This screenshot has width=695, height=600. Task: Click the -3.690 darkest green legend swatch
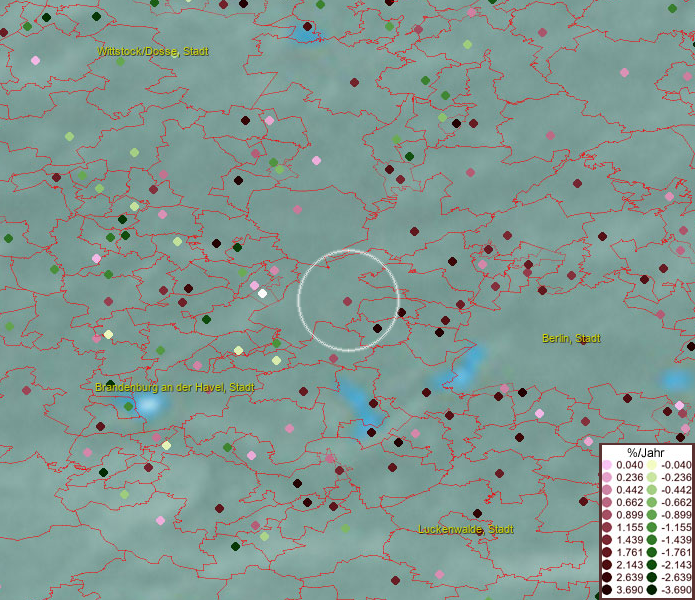[652, 590]
